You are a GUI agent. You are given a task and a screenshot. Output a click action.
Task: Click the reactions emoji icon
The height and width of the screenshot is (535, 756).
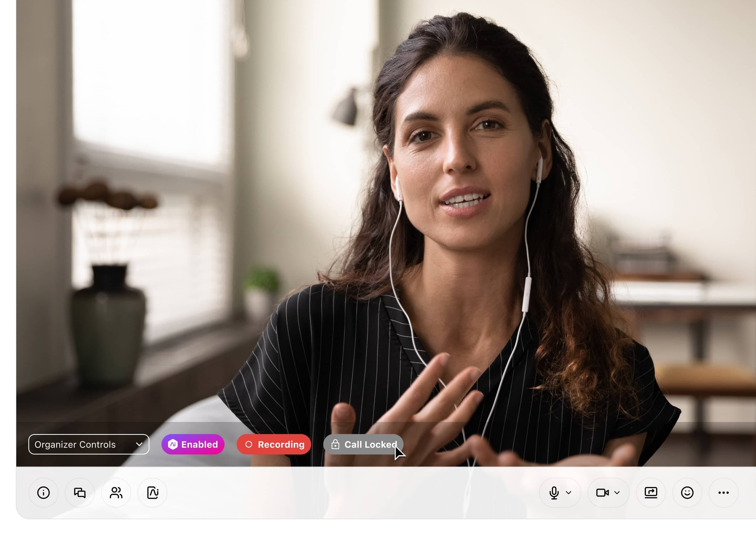point(688,492)
